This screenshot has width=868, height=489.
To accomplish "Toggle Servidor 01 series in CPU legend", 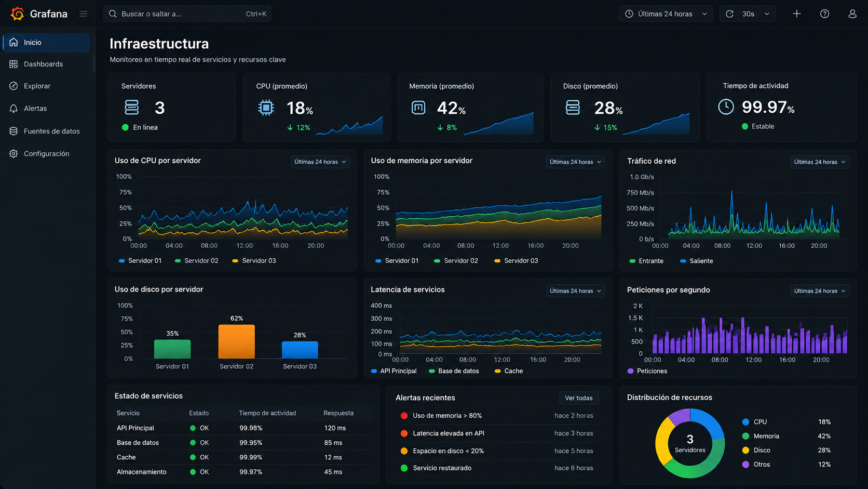I will (x=140, y=260).
